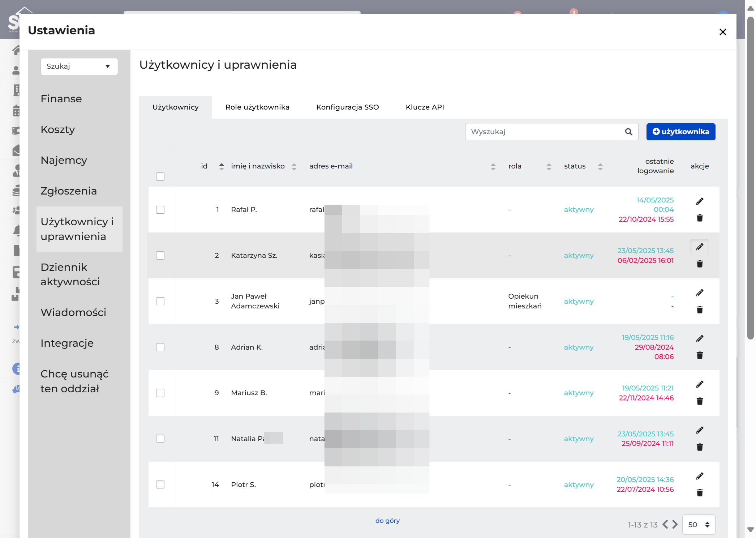Toggle the select-all checkbox in header
This screenshot has height=538, width=756.
click(x=160, y=176)
